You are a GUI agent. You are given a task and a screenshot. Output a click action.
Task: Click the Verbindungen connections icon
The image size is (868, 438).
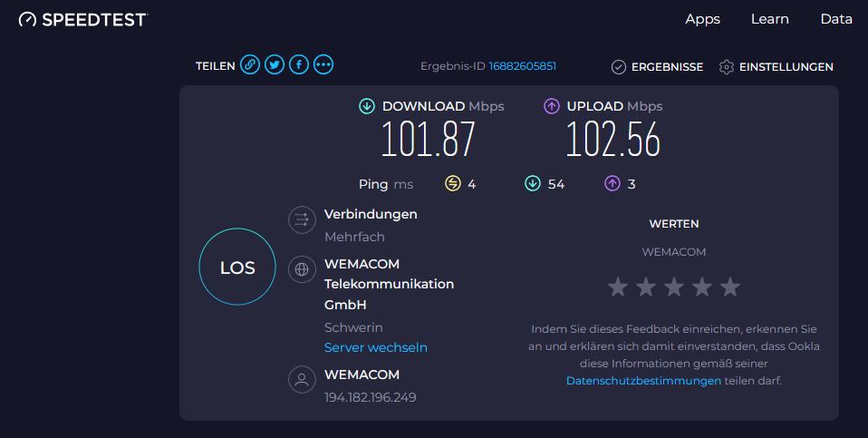click(x=302, y=219)
